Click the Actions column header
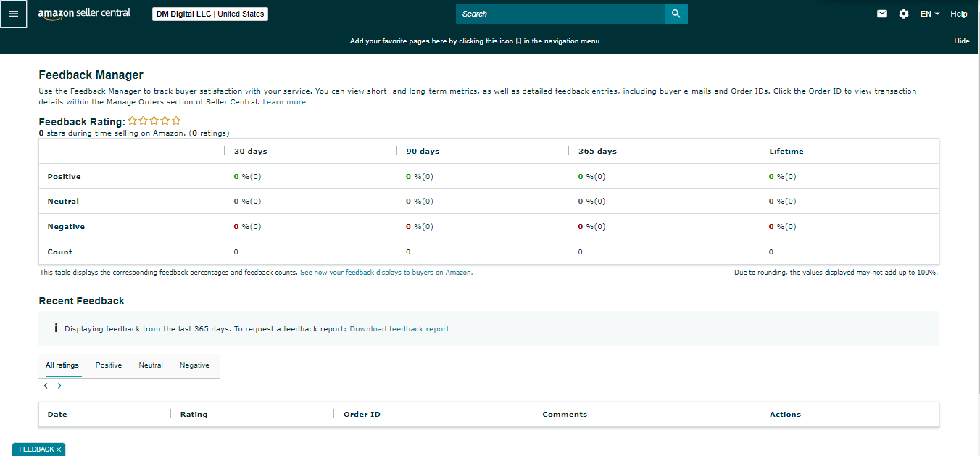 785,415
